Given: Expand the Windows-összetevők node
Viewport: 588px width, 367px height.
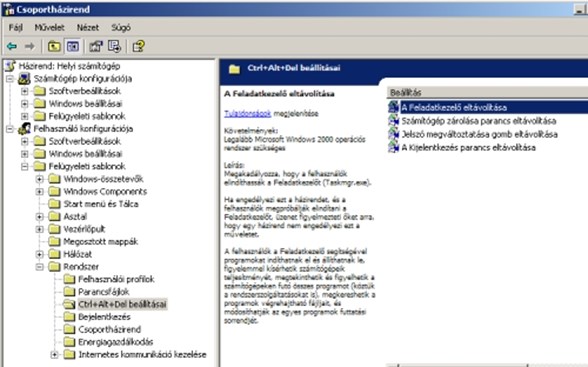Looking at the screenshot, I should (39, 179).
